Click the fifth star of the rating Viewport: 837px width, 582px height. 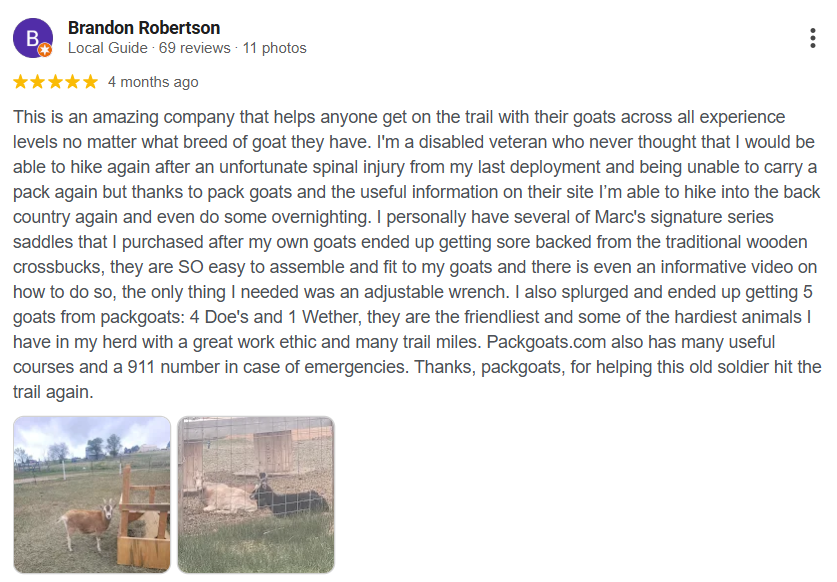(90, 82)
